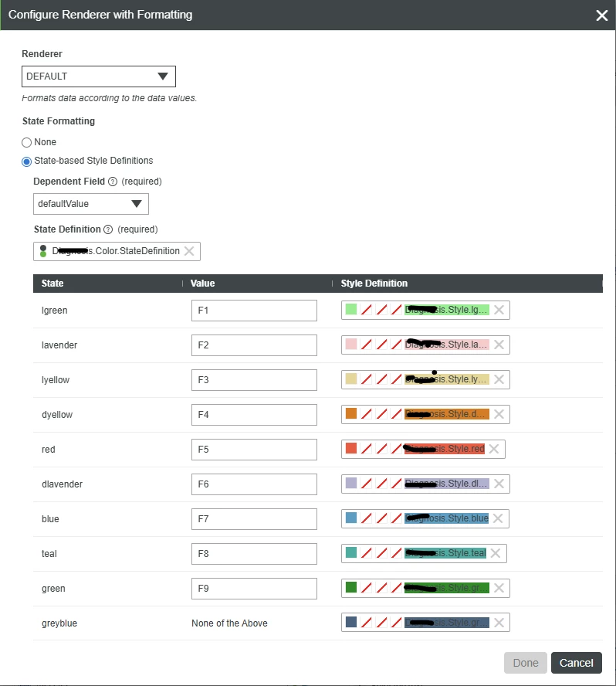Focus the F9 value field
This screenshot has height=686, width=616.
(254, 589)
